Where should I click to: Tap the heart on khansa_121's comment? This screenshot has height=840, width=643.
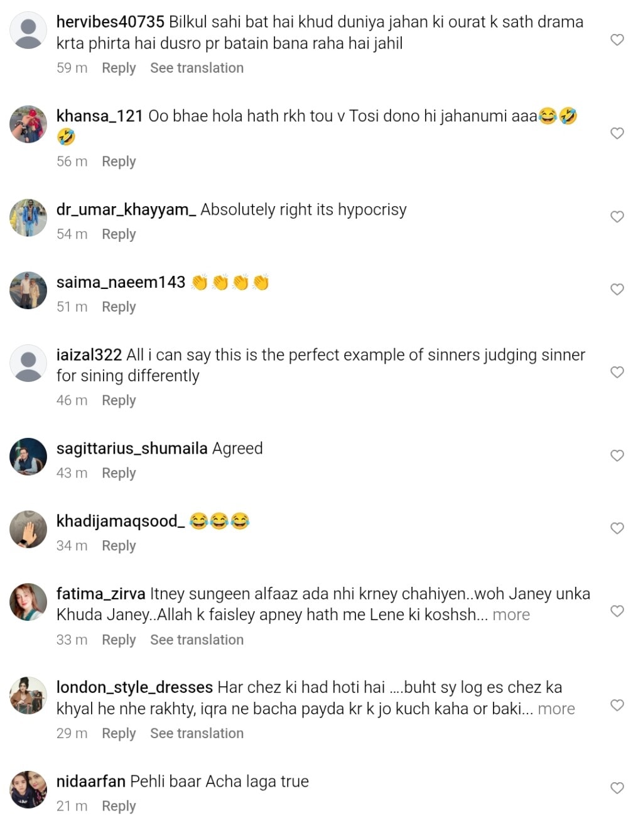point(617,133)
